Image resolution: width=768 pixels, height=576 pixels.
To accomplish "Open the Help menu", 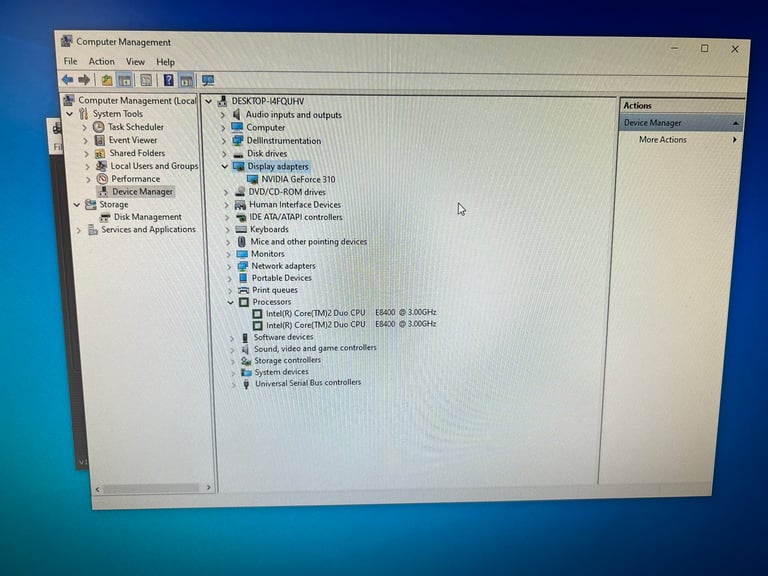I will point(166,62).
